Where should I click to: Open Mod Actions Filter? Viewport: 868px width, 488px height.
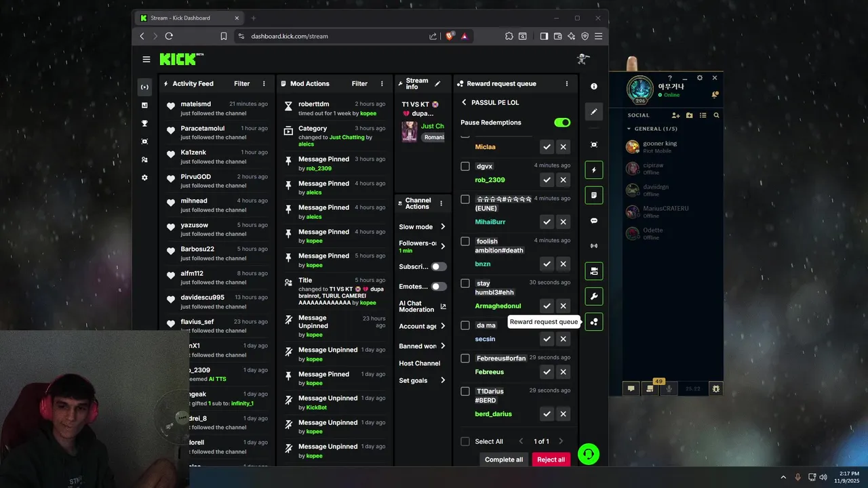click(359, 83)
